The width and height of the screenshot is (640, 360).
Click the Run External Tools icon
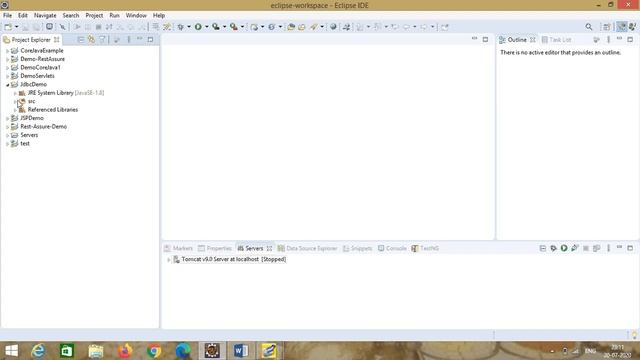click(233, 27)
